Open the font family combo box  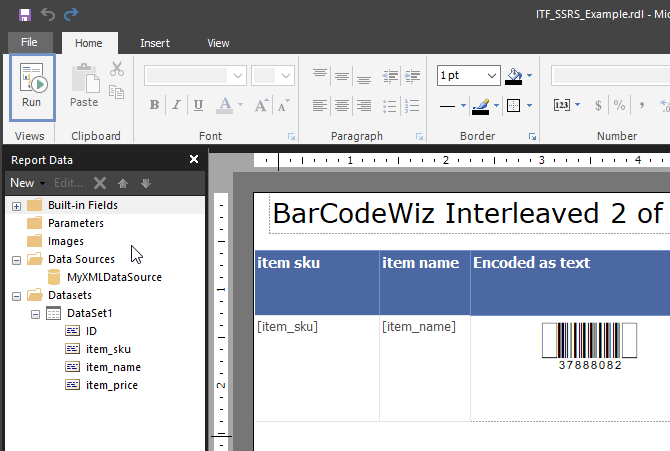pos(195,76)
